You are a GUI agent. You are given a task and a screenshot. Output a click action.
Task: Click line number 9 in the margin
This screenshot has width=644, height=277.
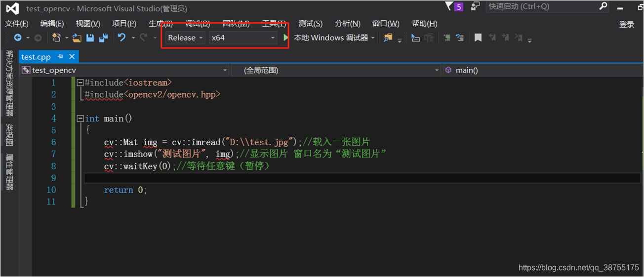[x=53, y=178]
